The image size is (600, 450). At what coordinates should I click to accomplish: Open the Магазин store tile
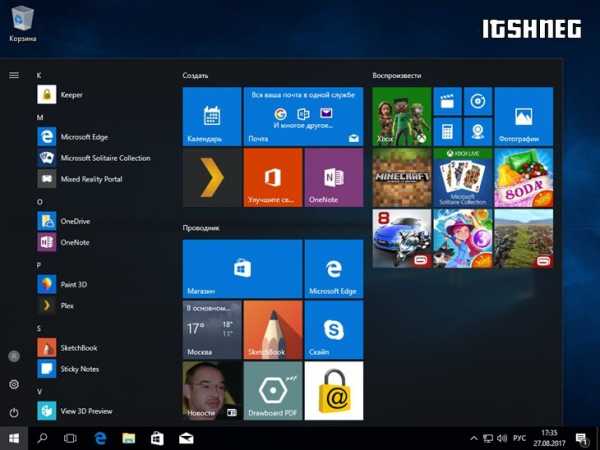tap(243, 269)
